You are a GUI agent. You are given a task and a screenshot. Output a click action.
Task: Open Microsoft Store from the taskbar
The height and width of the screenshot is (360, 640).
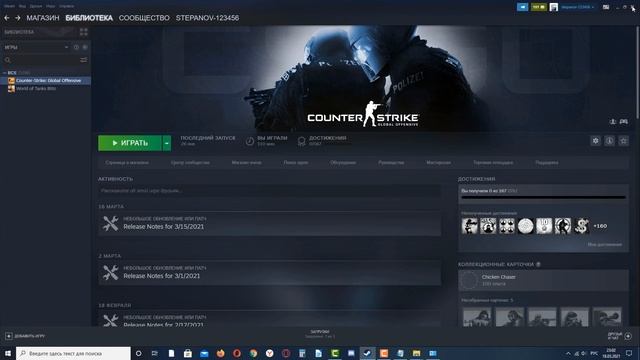tap(188, 353)
